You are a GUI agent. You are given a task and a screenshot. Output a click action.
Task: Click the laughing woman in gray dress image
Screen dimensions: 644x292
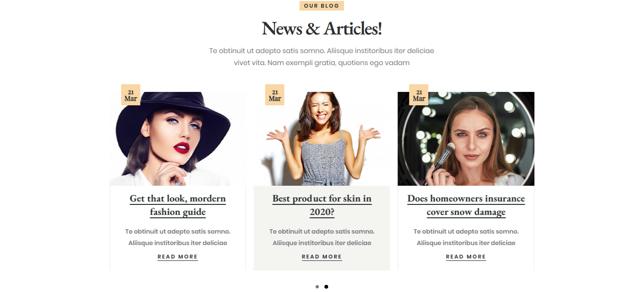(322, 139)
